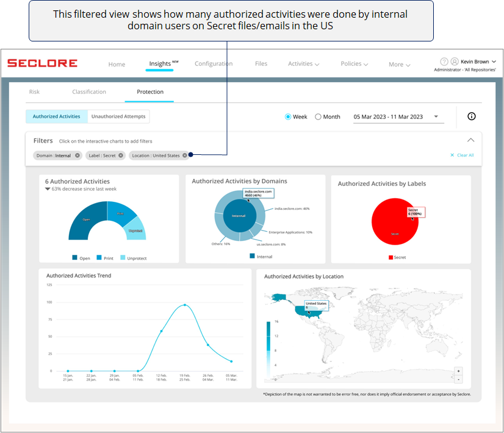Select the Month radio button
Viewport: 504px width, 433px height.
[x=318, y=116]
